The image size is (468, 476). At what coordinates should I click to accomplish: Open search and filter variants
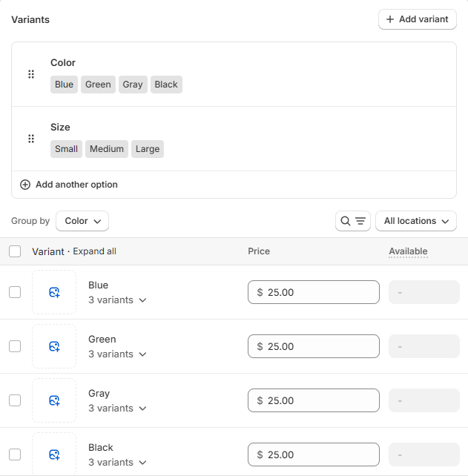click(353, 221)
